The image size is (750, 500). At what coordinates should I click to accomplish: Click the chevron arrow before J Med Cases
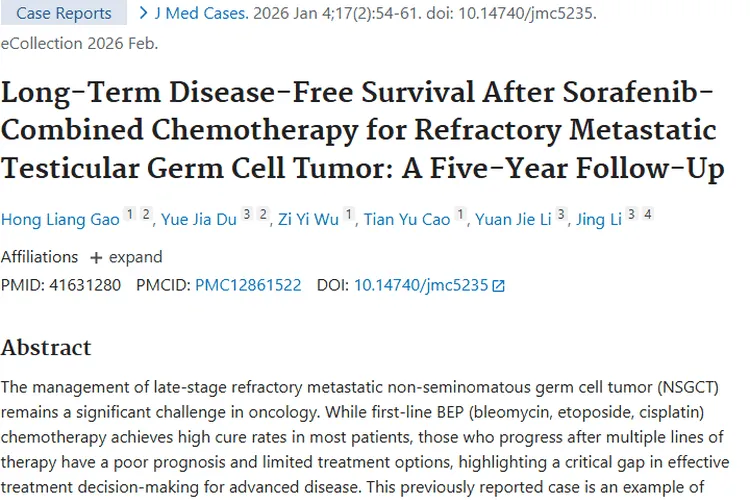click(144, 13)
